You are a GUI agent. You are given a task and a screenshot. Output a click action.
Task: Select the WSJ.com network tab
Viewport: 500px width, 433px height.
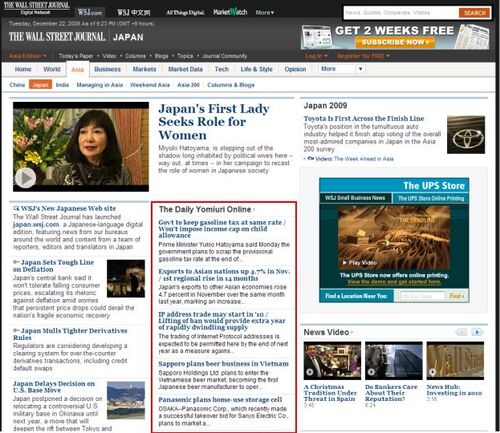click(x=90, y=13)
